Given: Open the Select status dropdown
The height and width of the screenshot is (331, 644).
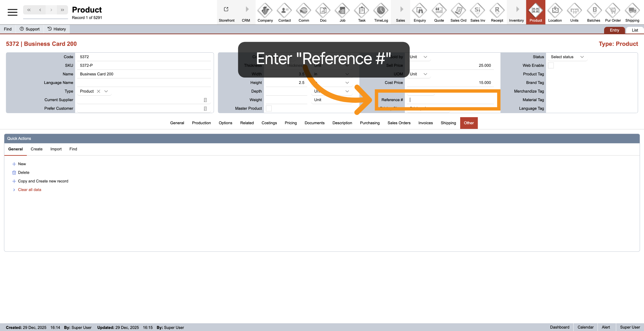Looking at the screenshot, I should 567,57.
